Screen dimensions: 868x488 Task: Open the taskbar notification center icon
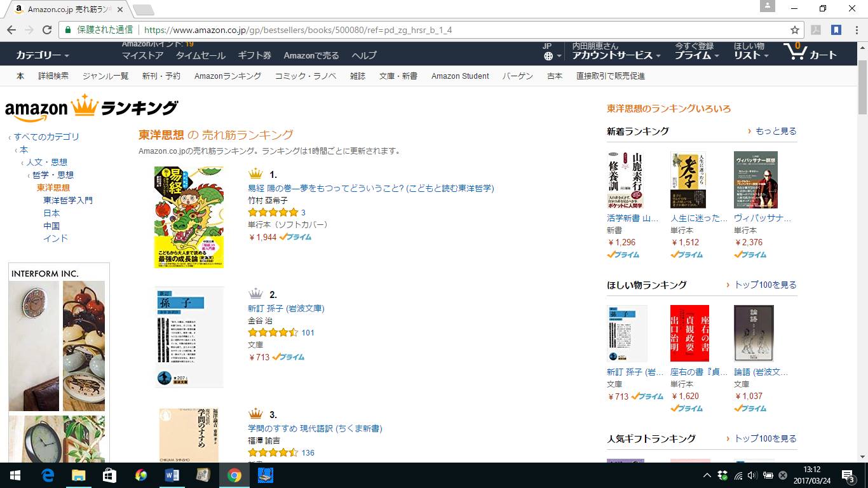(848, 475)
